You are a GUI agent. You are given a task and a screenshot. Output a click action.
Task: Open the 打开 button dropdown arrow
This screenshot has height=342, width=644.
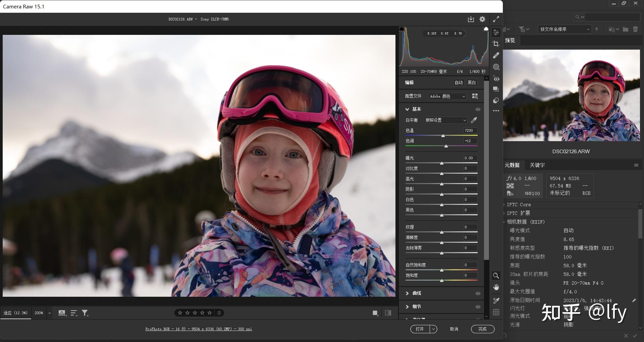pyautogui.click(x=433, y=329)
